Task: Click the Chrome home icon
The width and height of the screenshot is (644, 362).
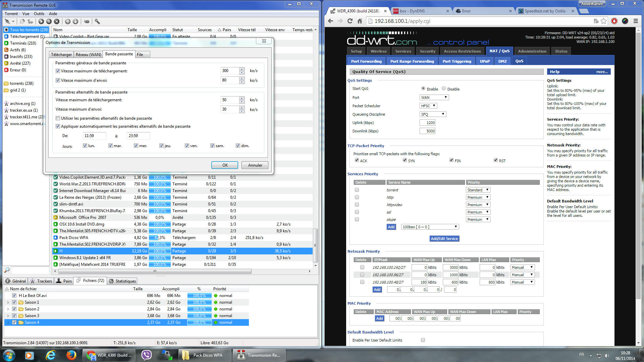Action: click(360, 21)
